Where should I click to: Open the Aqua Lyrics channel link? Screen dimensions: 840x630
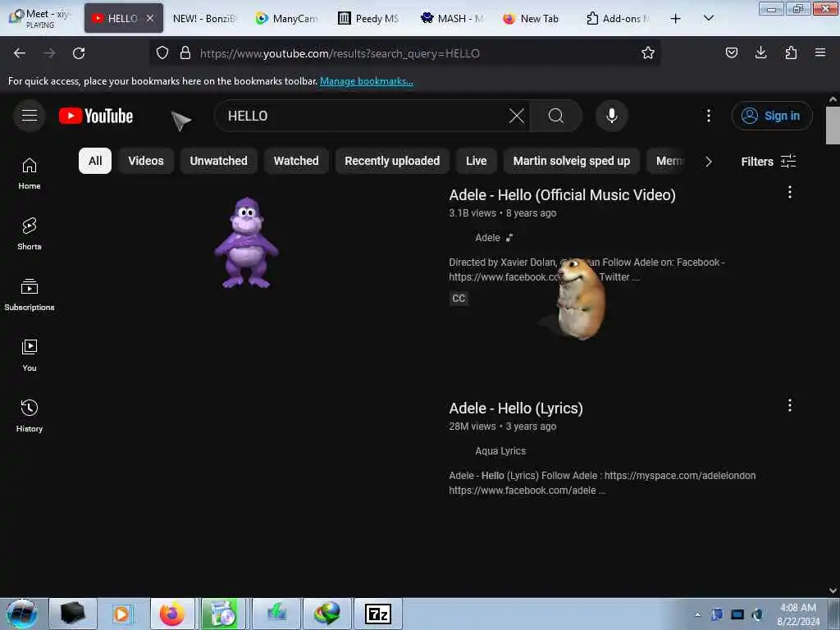click(x=500, y=450)
